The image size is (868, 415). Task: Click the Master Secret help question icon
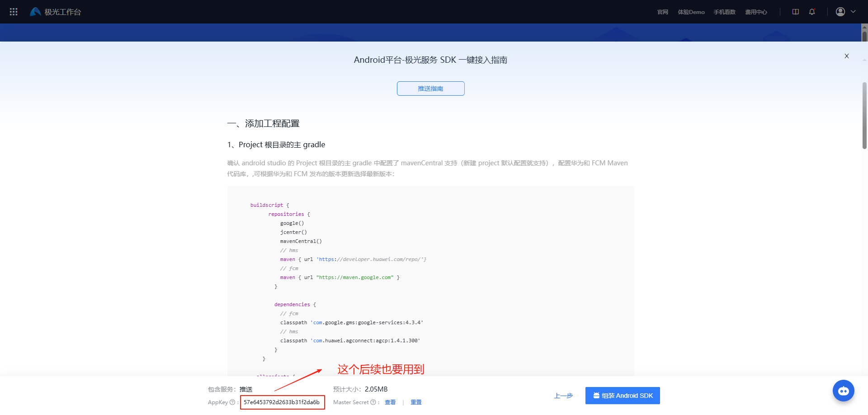coord(373,402)
